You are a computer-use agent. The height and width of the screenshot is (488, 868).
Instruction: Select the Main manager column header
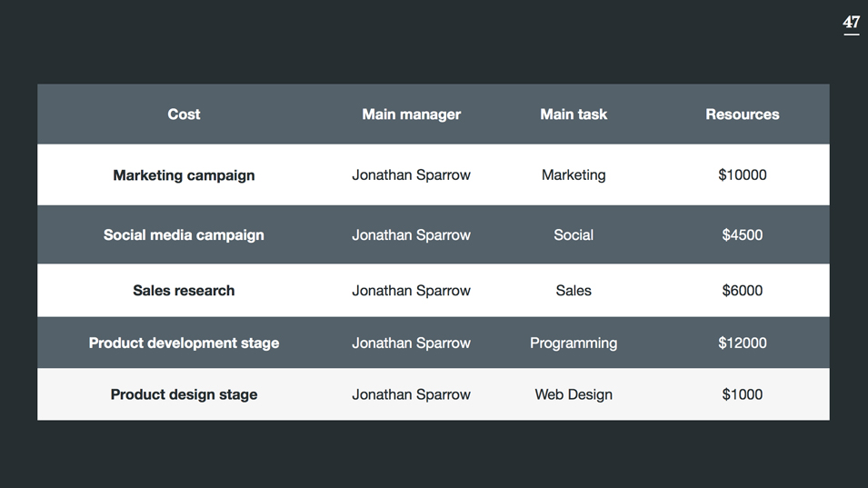tap(412, 114)
